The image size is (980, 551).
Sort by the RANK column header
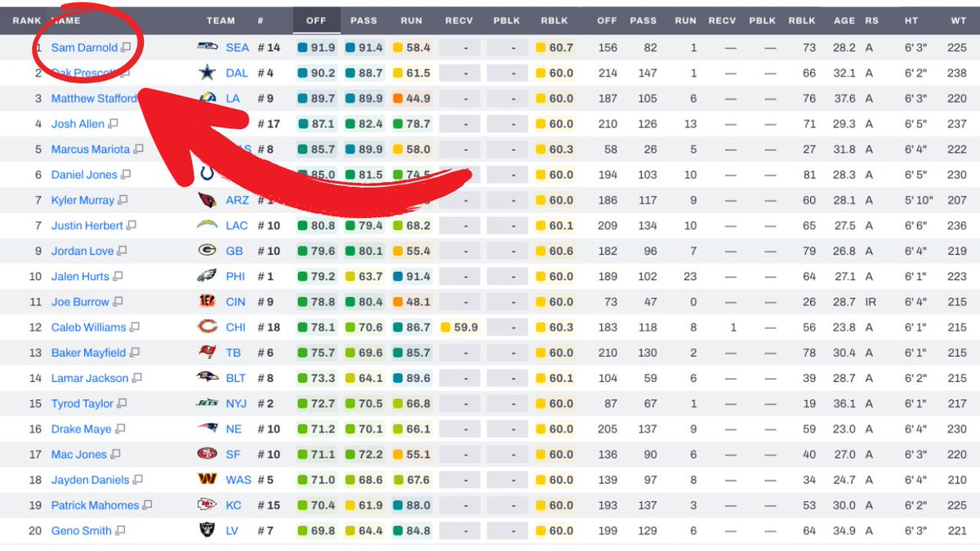coord(27,20)
